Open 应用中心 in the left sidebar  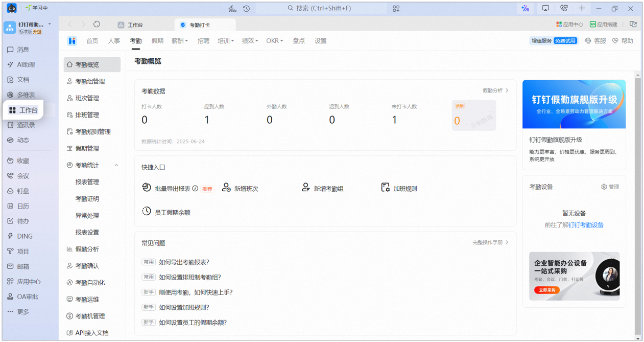coord(24,282)
